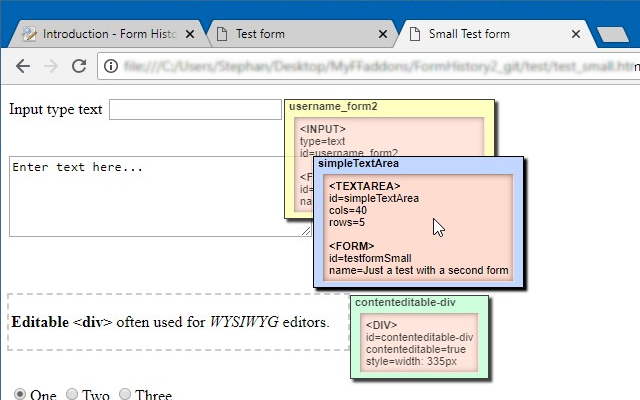Switch to the Test form tab
Viewport: 640px width, 400px height.
point(302,34)
